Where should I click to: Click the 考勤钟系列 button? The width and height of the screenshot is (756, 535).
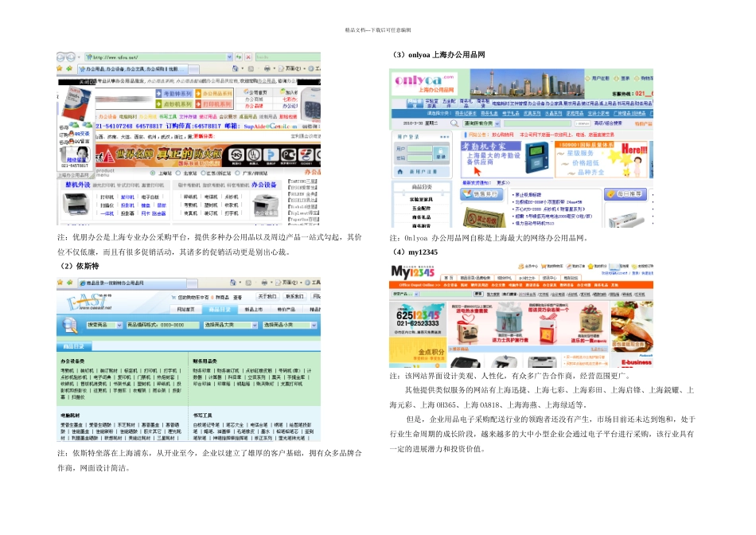174,93
